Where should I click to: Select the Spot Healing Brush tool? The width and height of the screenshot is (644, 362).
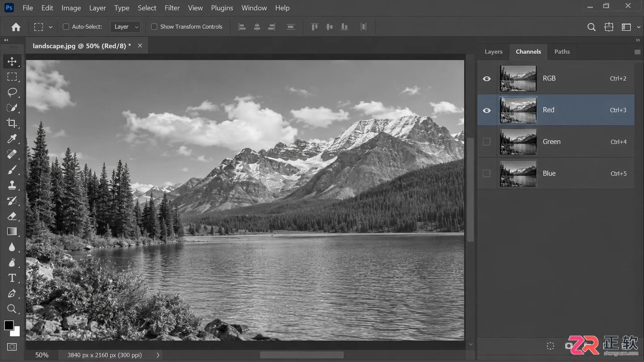[12, 154]
